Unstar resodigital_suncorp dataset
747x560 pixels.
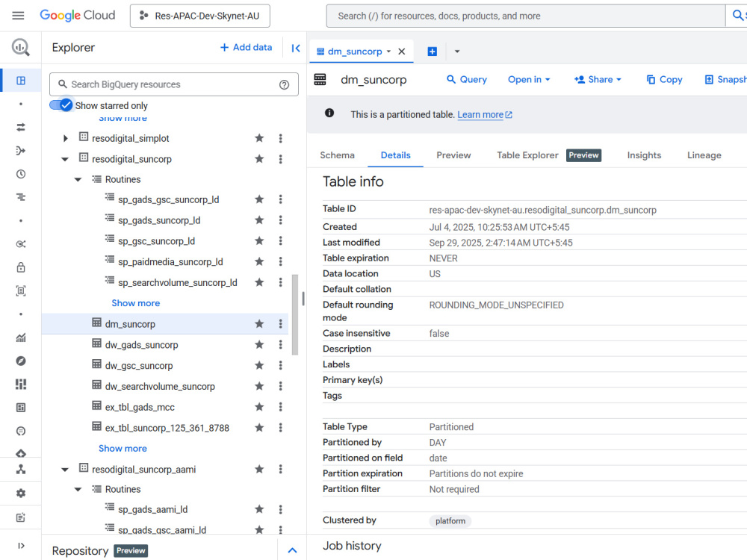coord(259,158)
